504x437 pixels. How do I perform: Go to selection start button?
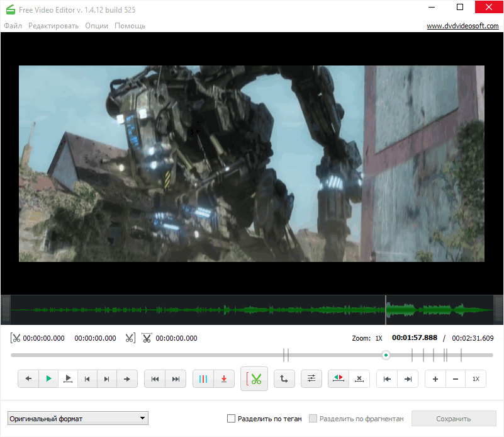(x=387, y=379)
